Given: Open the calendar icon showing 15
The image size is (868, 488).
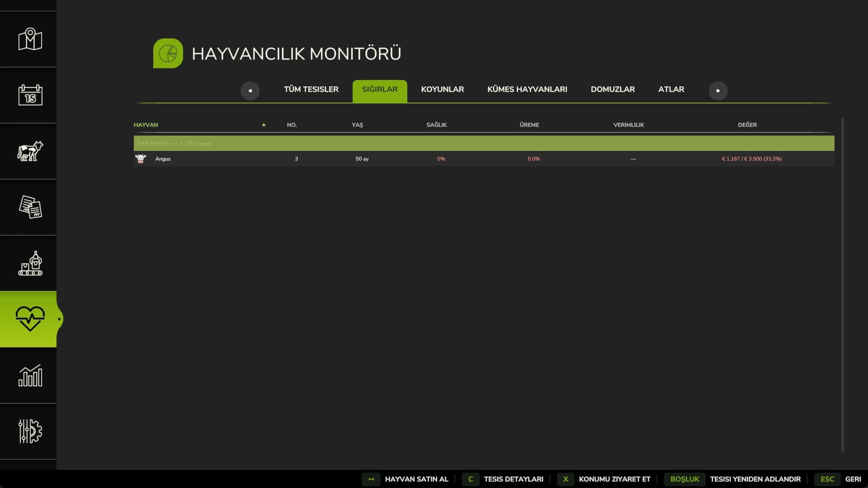Looking at the screenshot, I should (30, 95).
